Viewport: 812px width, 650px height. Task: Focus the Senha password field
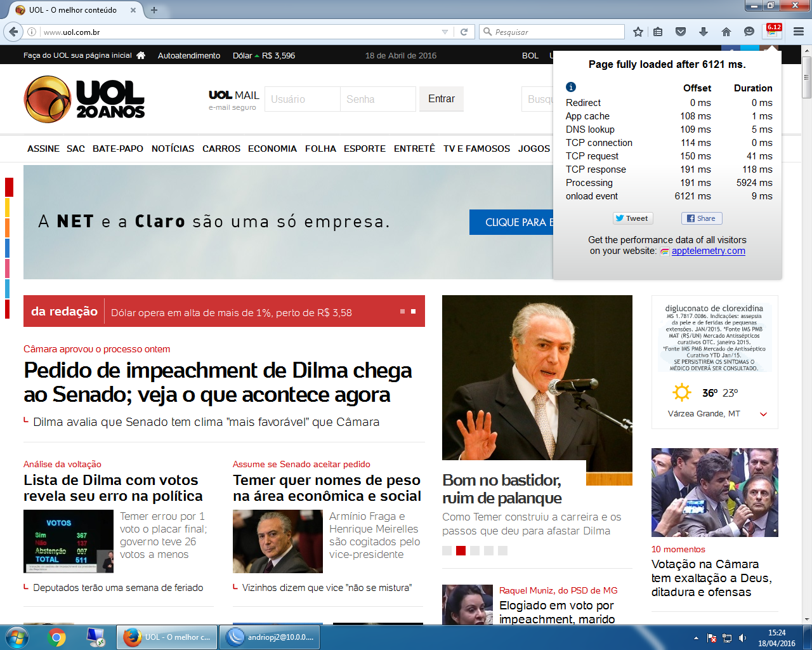coord(377,99)
